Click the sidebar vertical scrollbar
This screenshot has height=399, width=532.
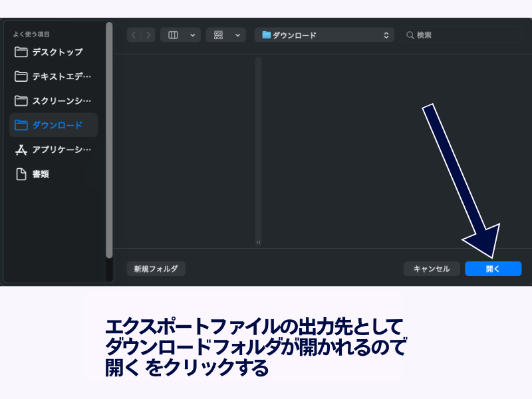click(109, 140)
